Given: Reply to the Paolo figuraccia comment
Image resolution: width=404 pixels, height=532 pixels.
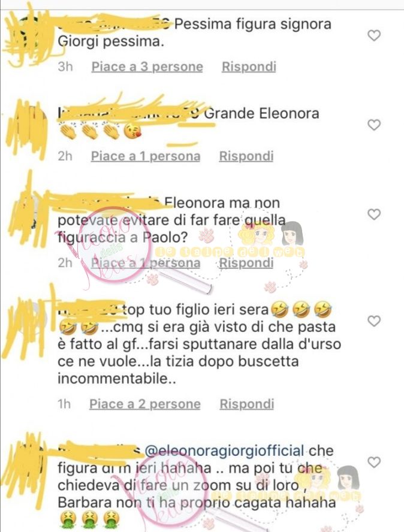Looking at the screenshot, I should [x=246, y=262].
